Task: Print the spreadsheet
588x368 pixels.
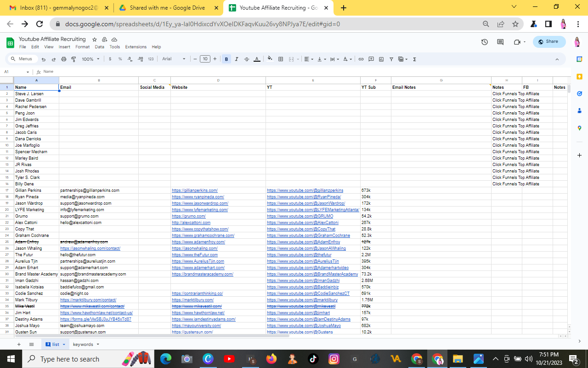Action: coord(64,59)
